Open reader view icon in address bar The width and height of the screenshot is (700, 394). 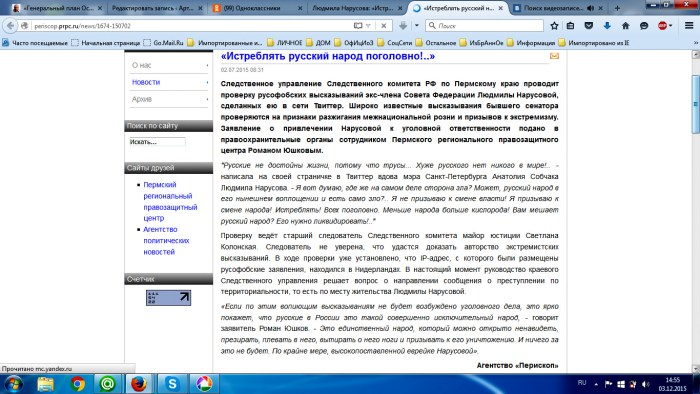point(358,26)
